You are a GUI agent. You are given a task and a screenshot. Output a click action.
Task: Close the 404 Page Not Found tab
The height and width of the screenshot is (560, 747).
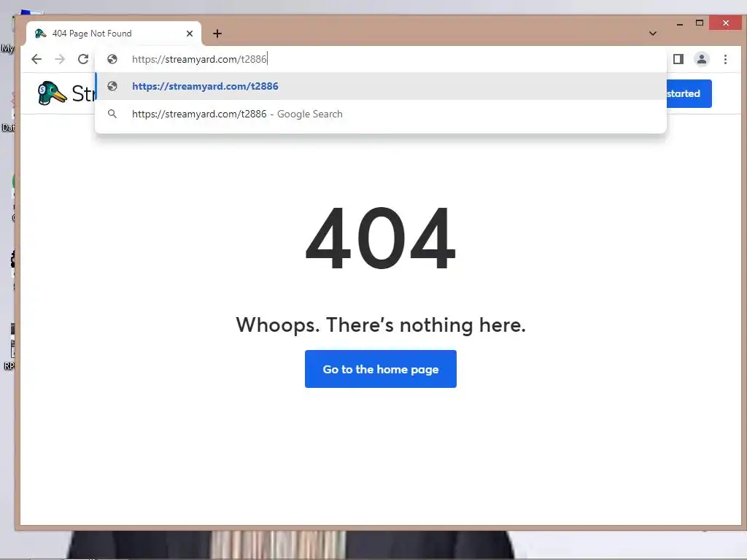coord(190,34)
